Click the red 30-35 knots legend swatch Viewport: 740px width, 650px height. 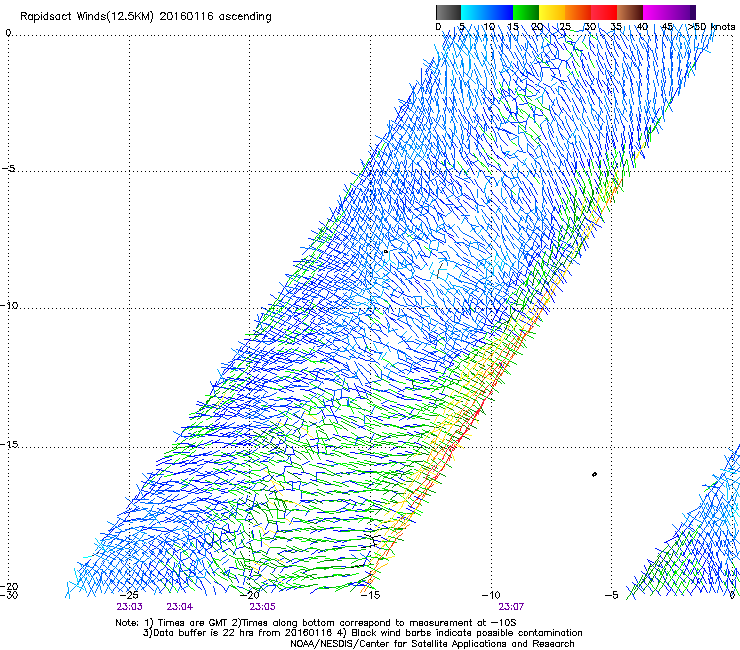pos(604,12)
